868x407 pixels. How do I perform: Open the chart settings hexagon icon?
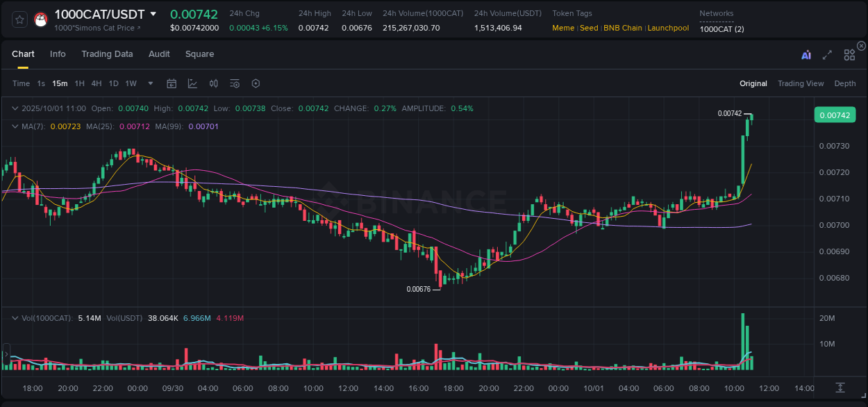point(256,83)
